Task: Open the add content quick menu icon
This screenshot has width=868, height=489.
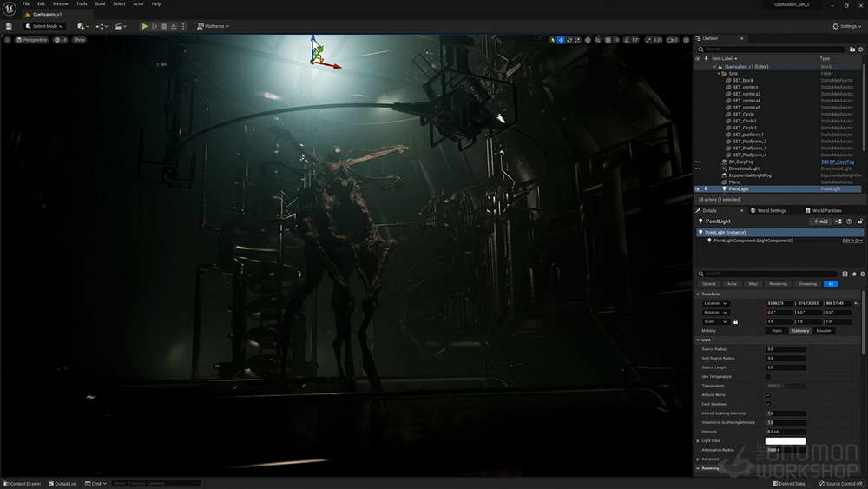Action: (82, 26)
